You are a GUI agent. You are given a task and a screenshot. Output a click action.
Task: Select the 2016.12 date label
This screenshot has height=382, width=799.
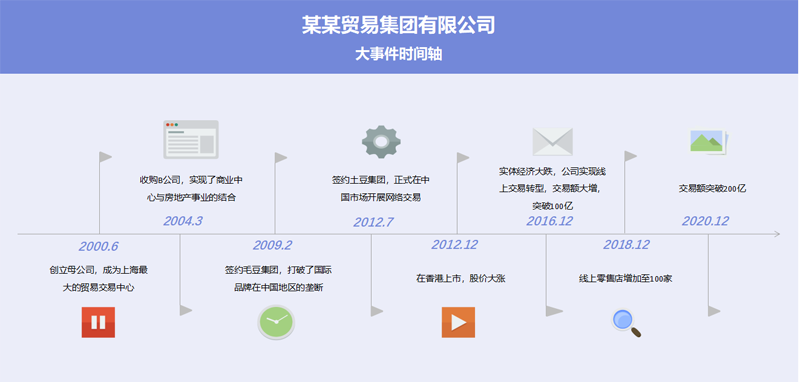549,221
